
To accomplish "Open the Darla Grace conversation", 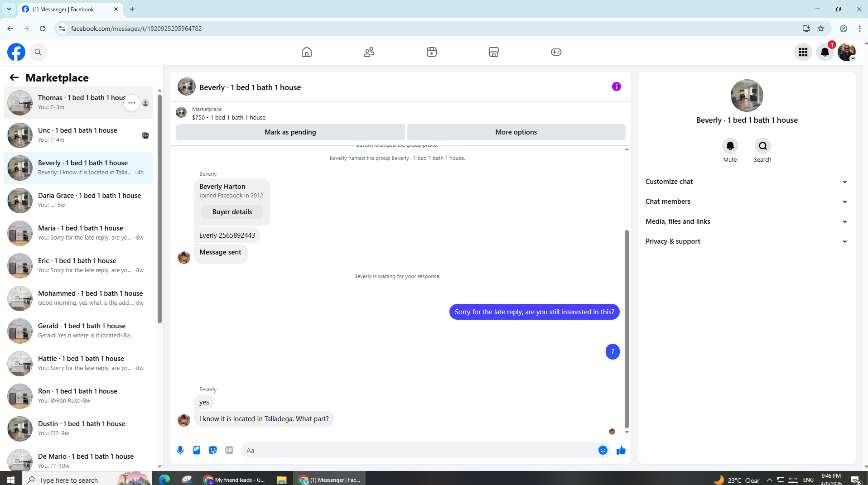I will pos(78,201).
